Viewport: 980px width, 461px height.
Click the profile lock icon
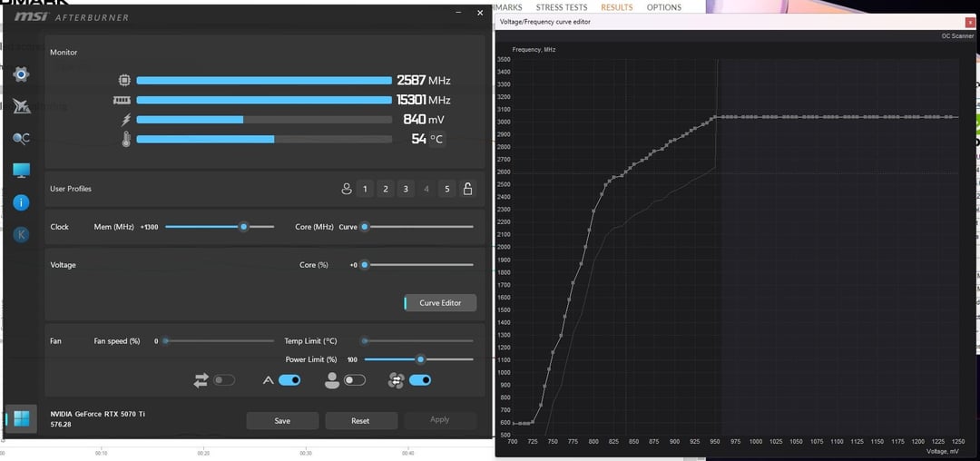coord(467,189)
